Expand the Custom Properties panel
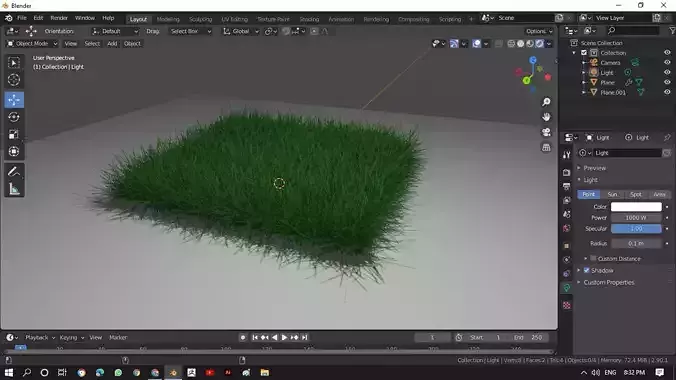 [608, 283]
